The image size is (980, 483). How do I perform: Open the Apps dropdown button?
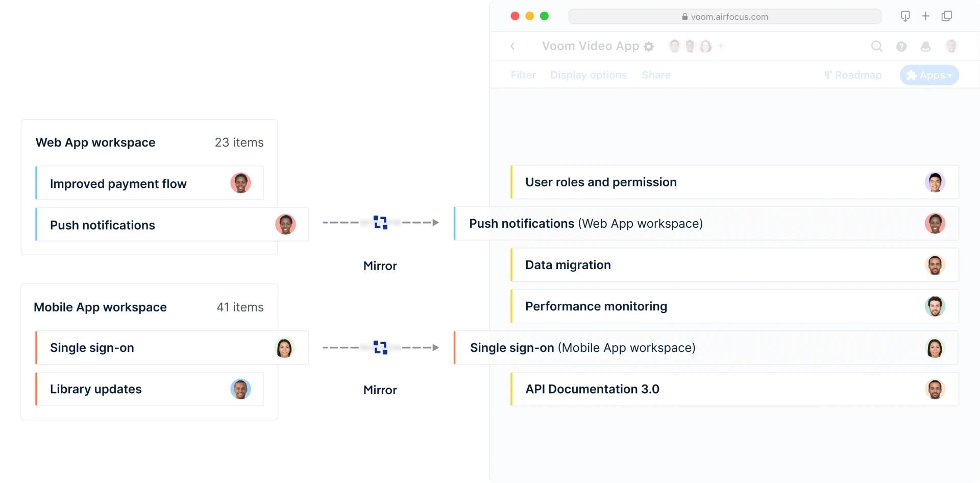pos(929,75)
